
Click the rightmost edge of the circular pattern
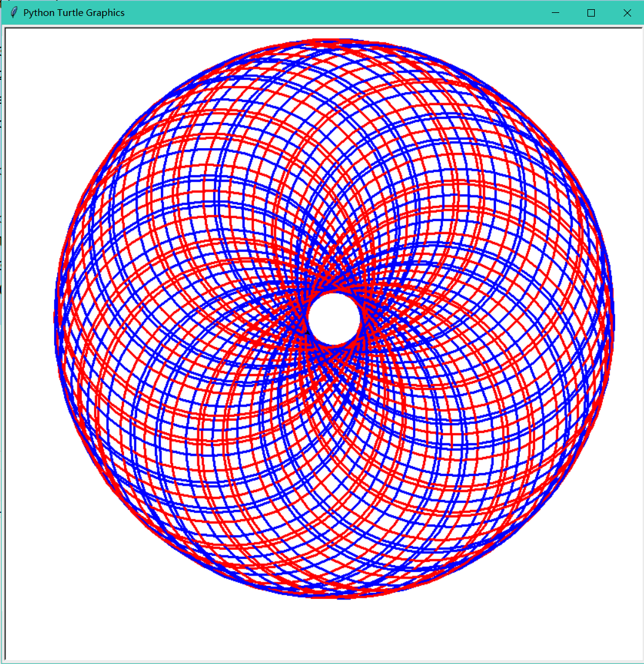tap(612, 319)
